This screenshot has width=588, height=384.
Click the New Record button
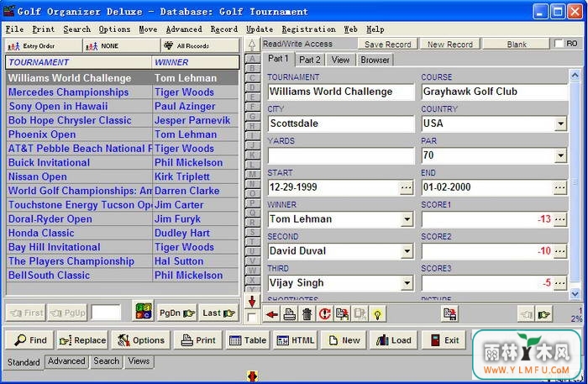[x=450, y=45]
